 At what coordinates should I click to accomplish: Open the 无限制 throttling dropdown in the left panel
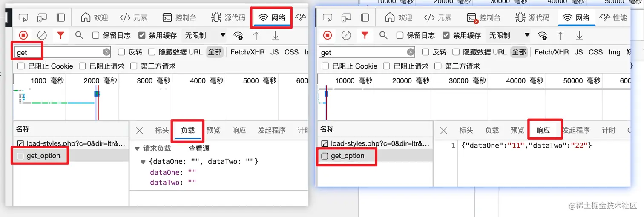tap(204, 35)
